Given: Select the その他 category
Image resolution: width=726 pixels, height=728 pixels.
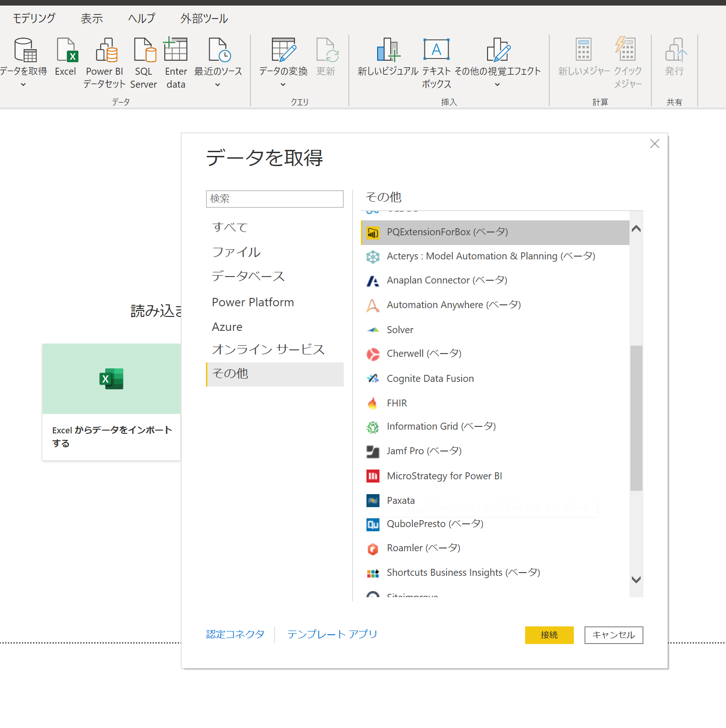Looking at the screenshot, I should coord(275,374).
